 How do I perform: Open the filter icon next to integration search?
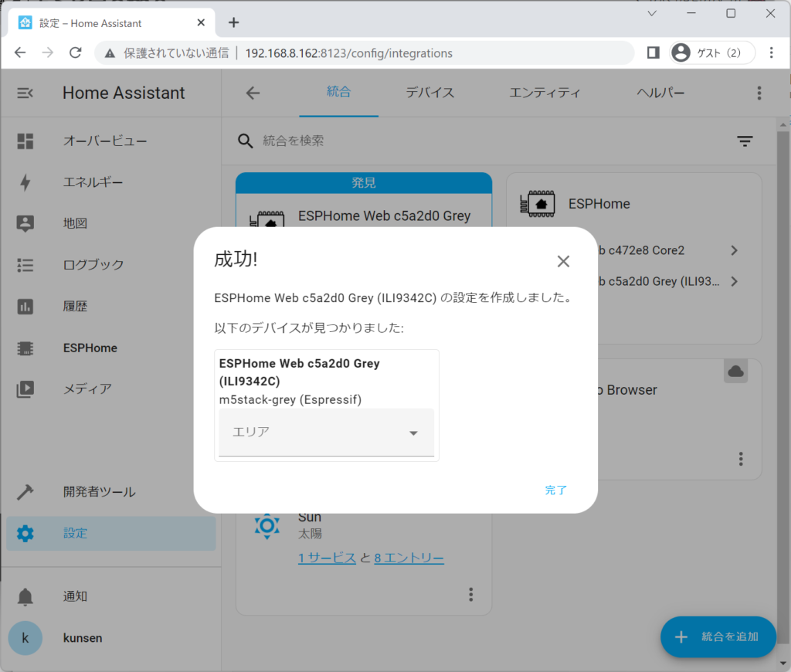(745, 141)
